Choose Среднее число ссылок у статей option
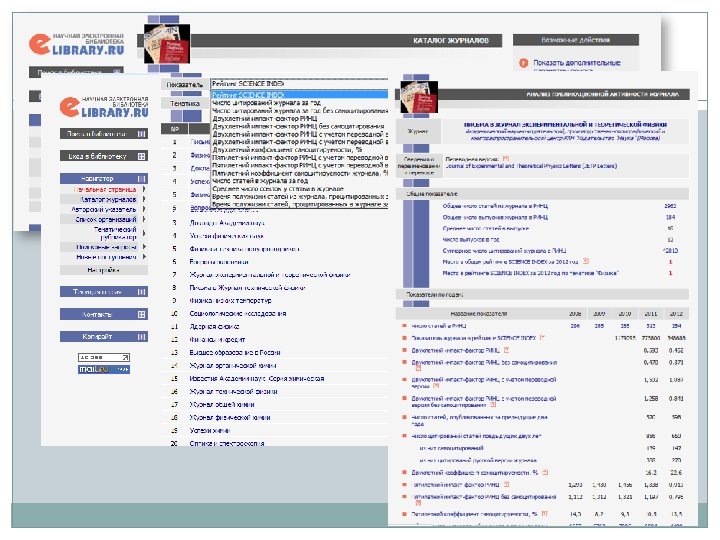Viewport: 720px width, 540px height. click(x=278, y=189)
